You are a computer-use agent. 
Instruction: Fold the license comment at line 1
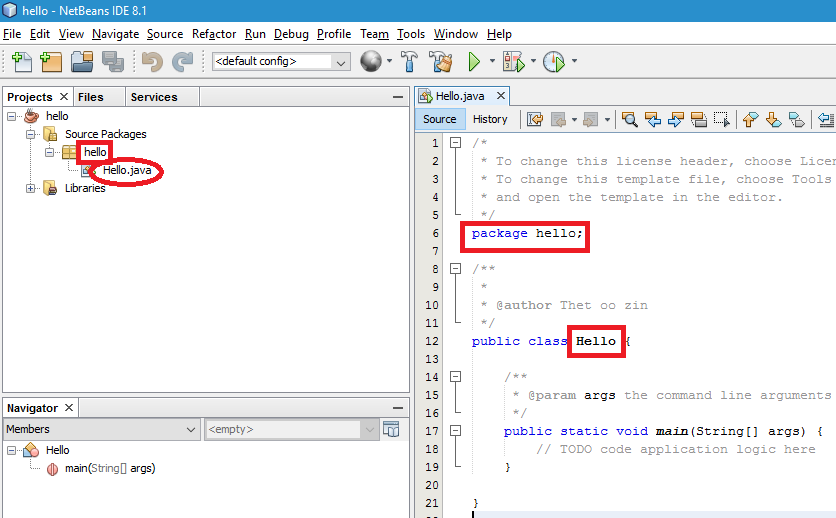455,142
